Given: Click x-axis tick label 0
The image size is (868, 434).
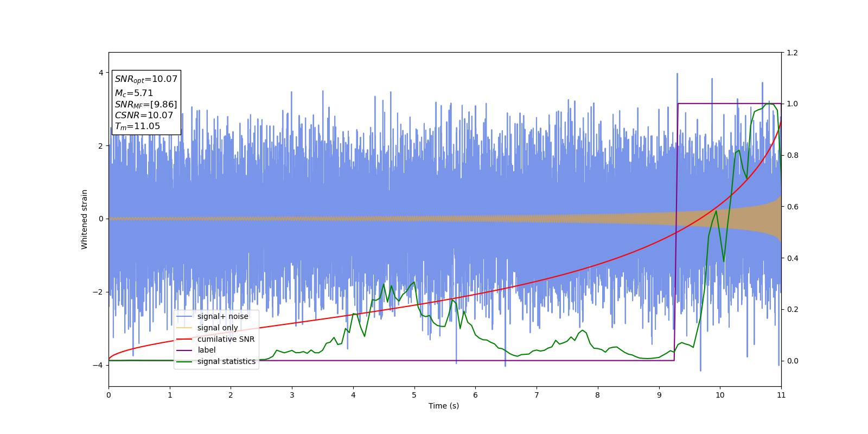Looking at the screenshot, I should [x=108, y=395].
